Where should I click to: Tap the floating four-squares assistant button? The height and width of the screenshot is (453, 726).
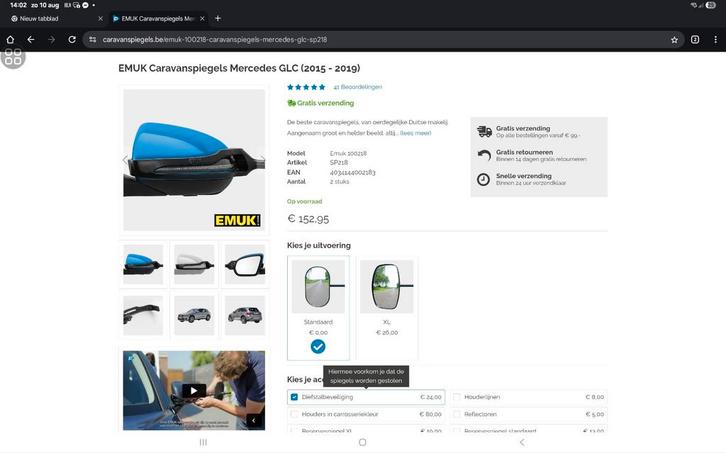(13, 57)
